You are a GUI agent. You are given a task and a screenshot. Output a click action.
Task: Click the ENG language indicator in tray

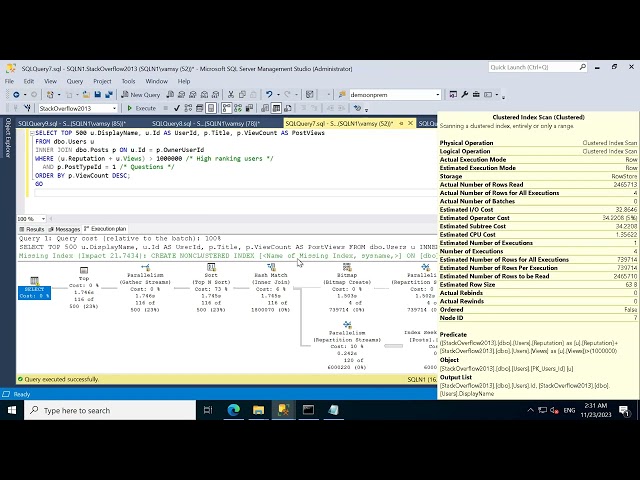(x=569, y=410)
